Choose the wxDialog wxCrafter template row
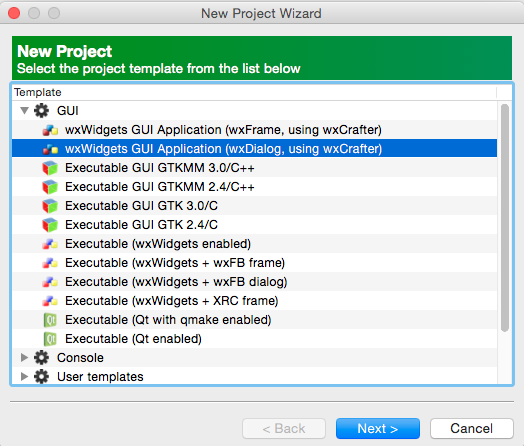This screenshot has width=524, height=446. coord(255,149)
